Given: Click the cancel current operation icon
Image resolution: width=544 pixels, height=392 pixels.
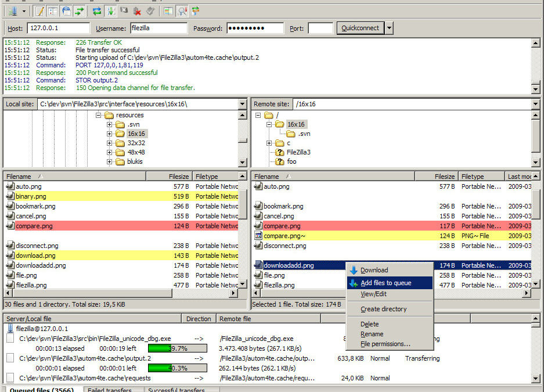Looking at the screenshot, I should 124,10.
